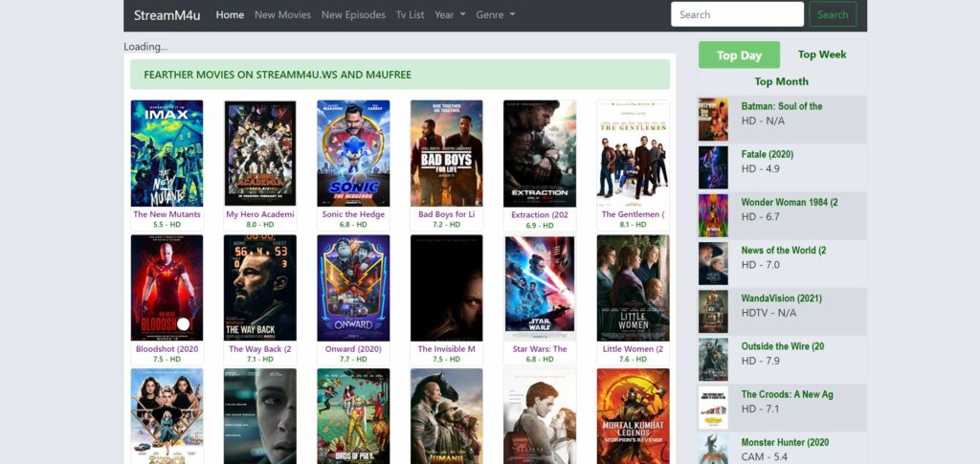Click the Little Women title link
This screenshot has height=464, width=980.
pos(634,349)
